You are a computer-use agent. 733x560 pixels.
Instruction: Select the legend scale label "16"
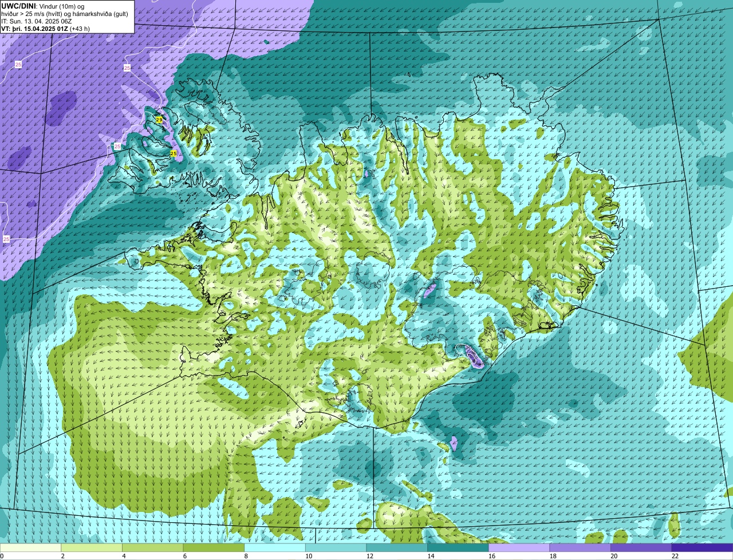(492, 556)
